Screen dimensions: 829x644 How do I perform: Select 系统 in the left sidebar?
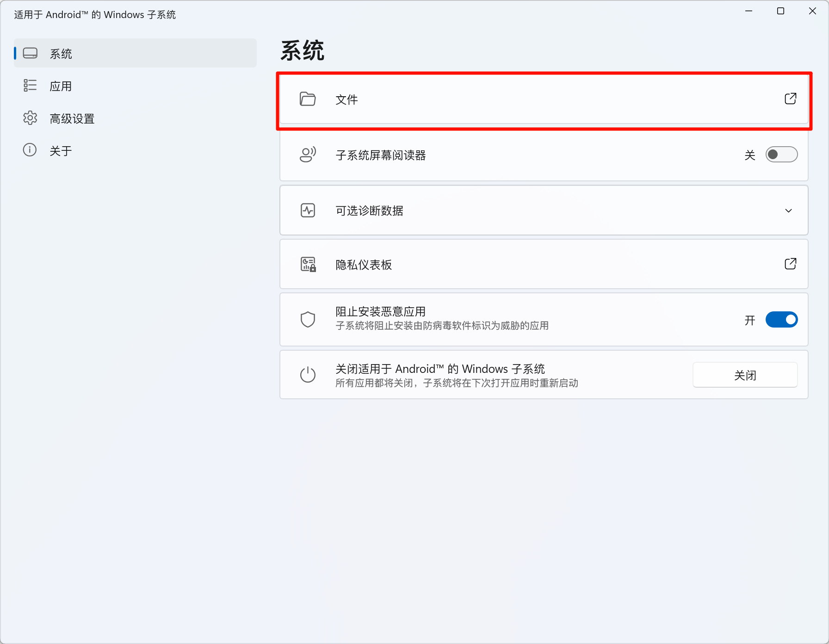pyautogui.click(x=61, y=54)
